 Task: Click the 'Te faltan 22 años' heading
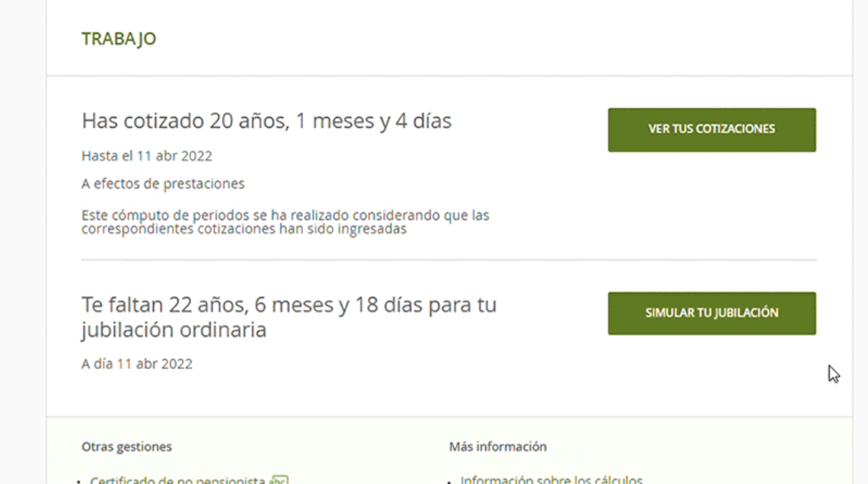(x=289, y=317)
